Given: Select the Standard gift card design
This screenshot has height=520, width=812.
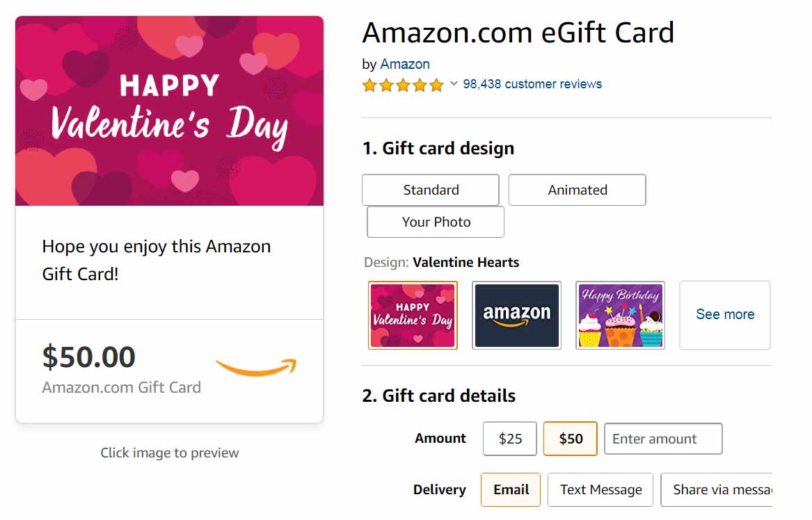Looking at the screenshot, I should pyautogui.click(x=430, y=189).
